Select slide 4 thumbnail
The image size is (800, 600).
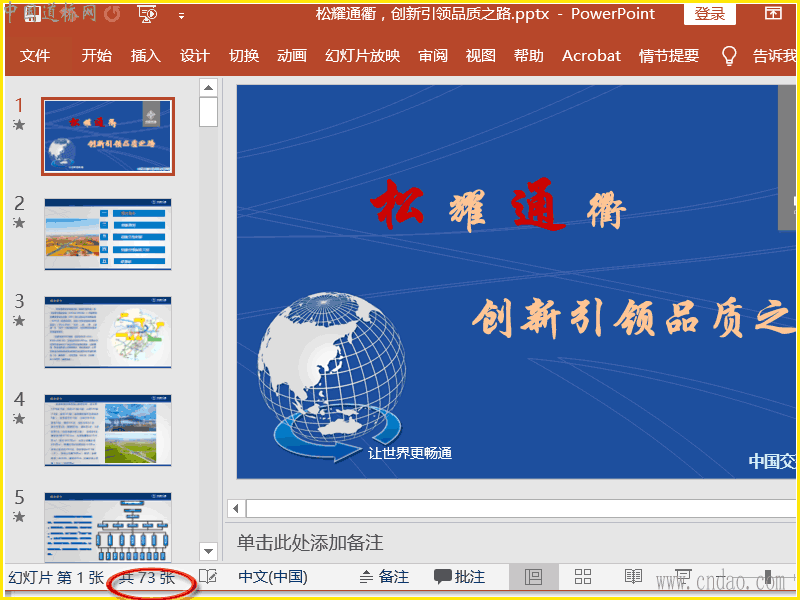pyautogui.click(x=108, y=430)
